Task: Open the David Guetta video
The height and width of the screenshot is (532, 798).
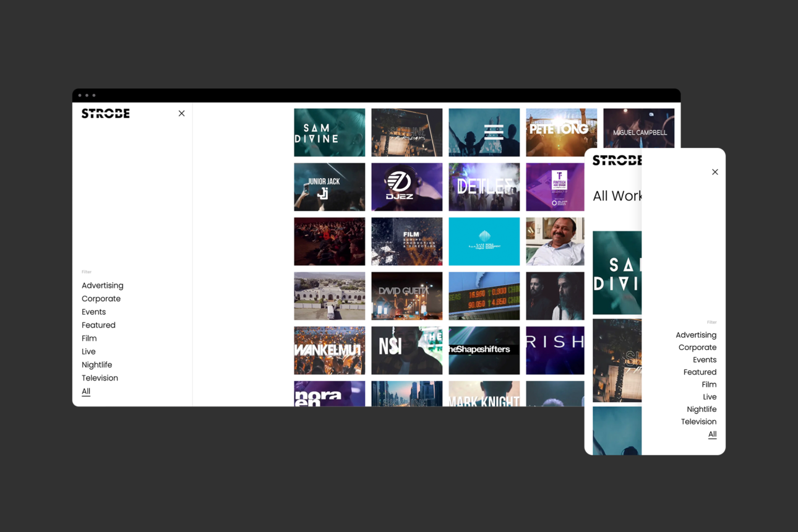Action: click(x=406, y=296)
